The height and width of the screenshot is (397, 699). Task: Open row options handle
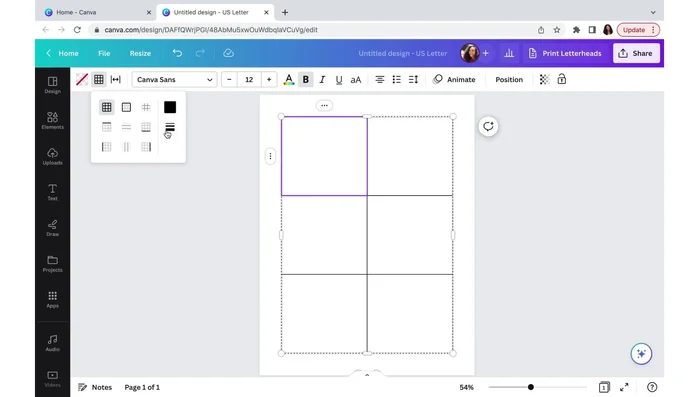[270, 156]
